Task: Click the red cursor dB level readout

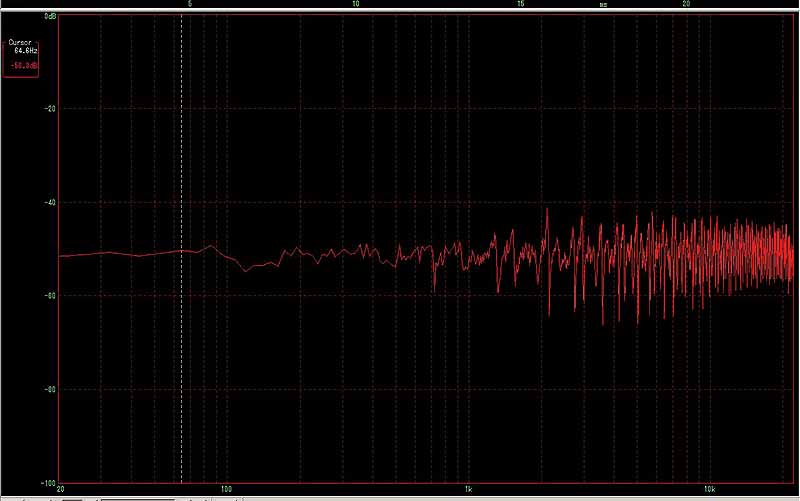Action: click(x=23, y=65)
